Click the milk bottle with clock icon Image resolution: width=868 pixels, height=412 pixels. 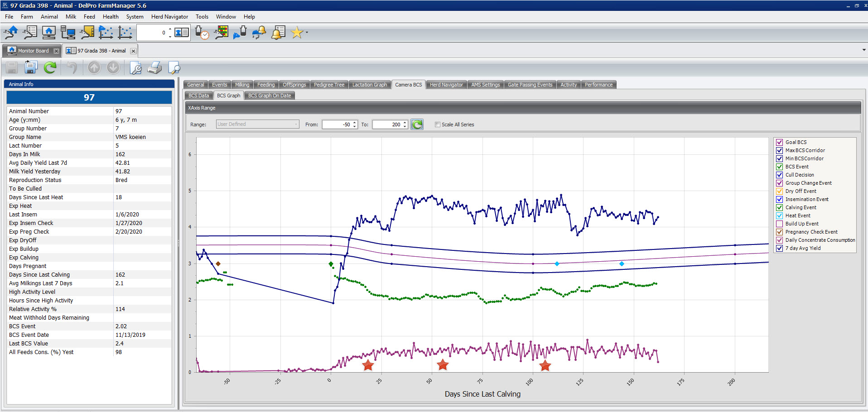(x=202, y=33)
